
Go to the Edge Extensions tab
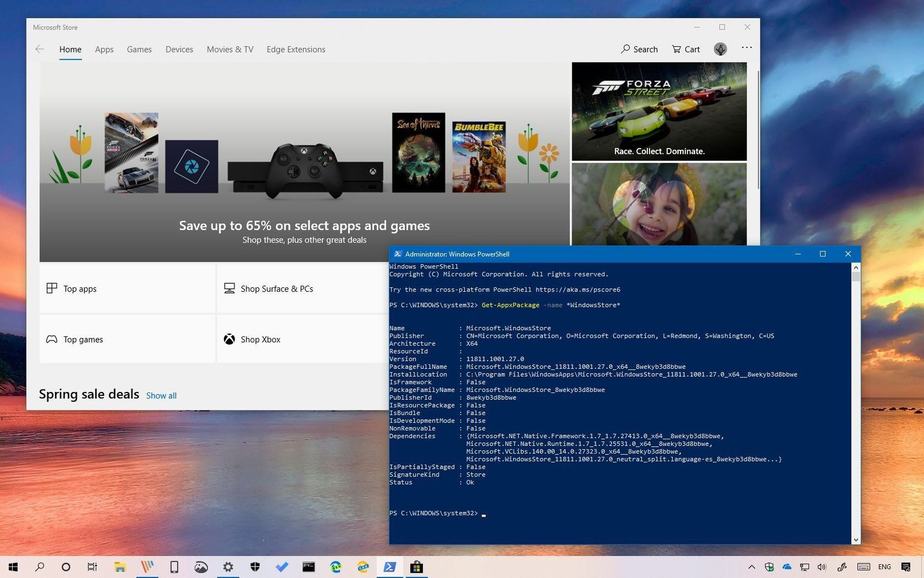click(296, 50)
